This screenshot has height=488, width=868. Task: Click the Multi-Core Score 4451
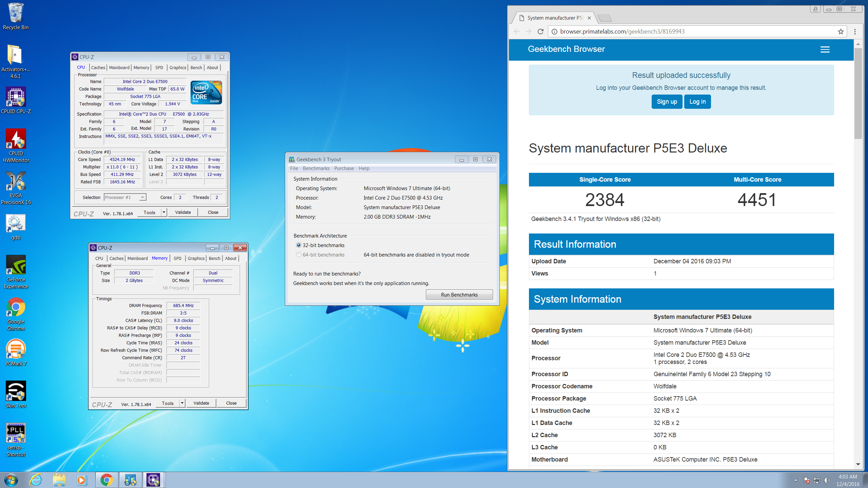pyautogui.click(x=757, y=200)
